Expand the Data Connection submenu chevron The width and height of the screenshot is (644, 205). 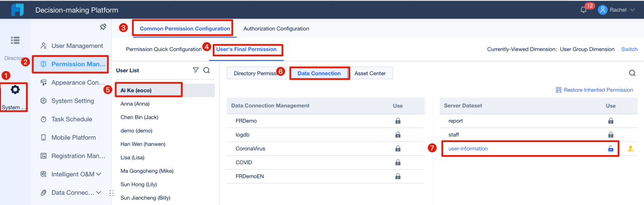point(99,192)
